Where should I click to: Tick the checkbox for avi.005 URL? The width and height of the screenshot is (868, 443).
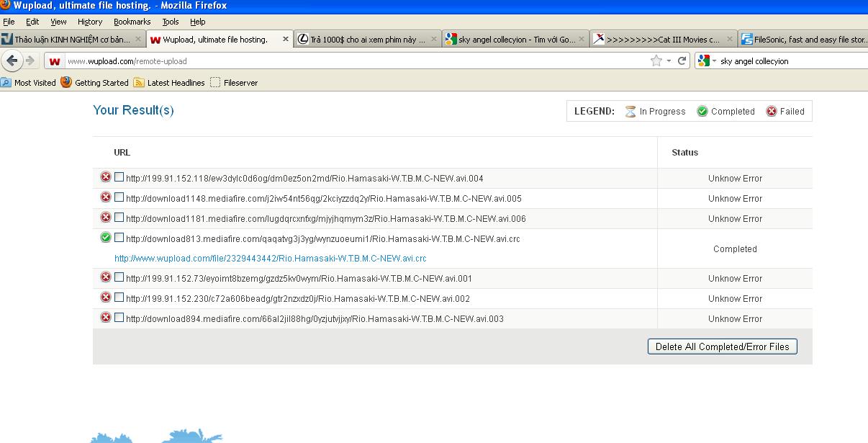tap(119, 197)
